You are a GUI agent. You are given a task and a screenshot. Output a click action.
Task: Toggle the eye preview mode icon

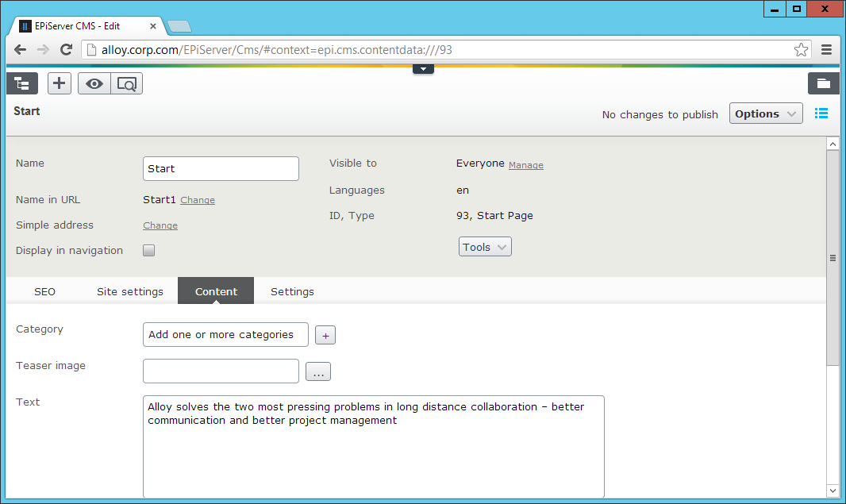94,83
